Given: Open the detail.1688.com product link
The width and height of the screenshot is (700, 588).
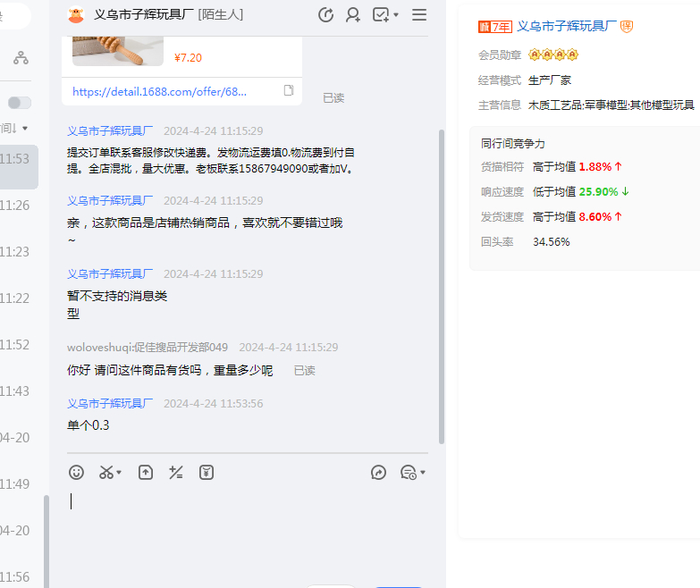Looking at the screenshot, I should click(x=159, y=91).
